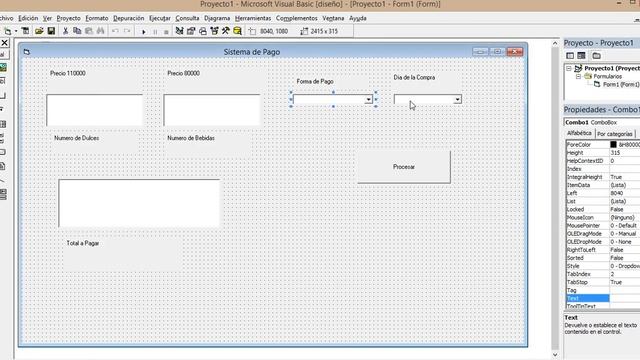640x360 pixels.
Task: Open the Ayuda menu
Action: [x=358, y=18]
